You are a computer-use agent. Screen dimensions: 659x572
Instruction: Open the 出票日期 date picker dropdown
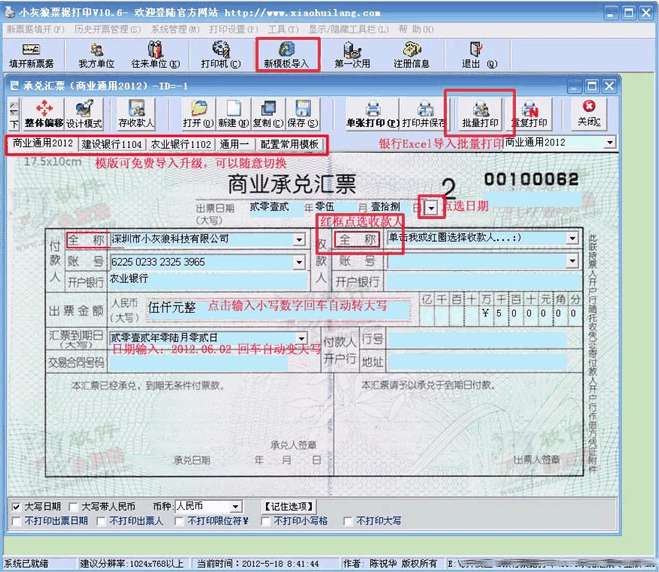pyautogui.click(x=431, y=208)
